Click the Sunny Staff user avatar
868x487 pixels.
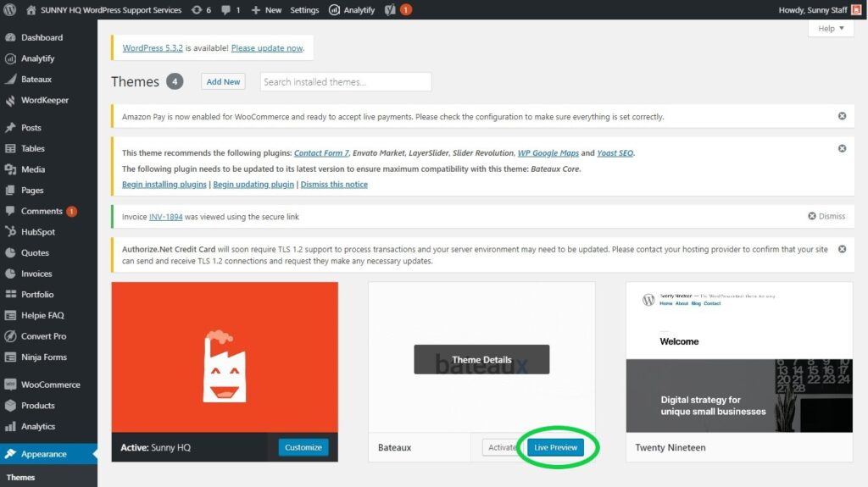click(x=856, y=10)
